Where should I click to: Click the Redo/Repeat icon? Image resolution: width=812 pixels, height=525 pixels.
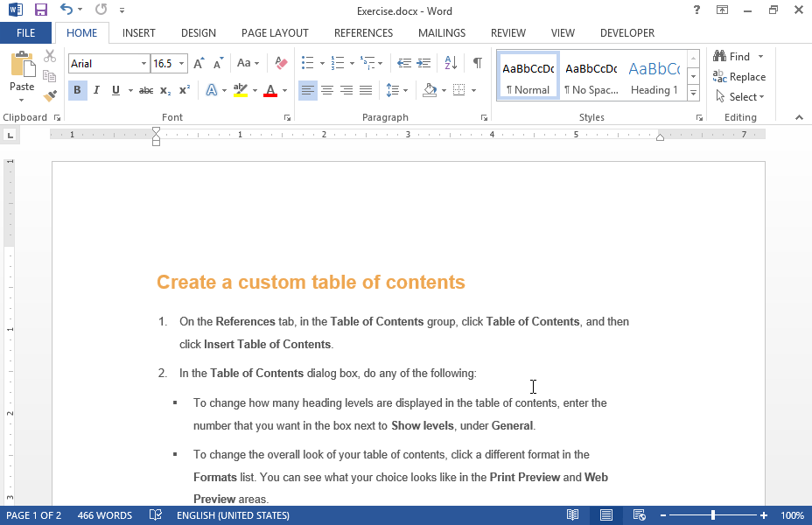tap(101, 10)
